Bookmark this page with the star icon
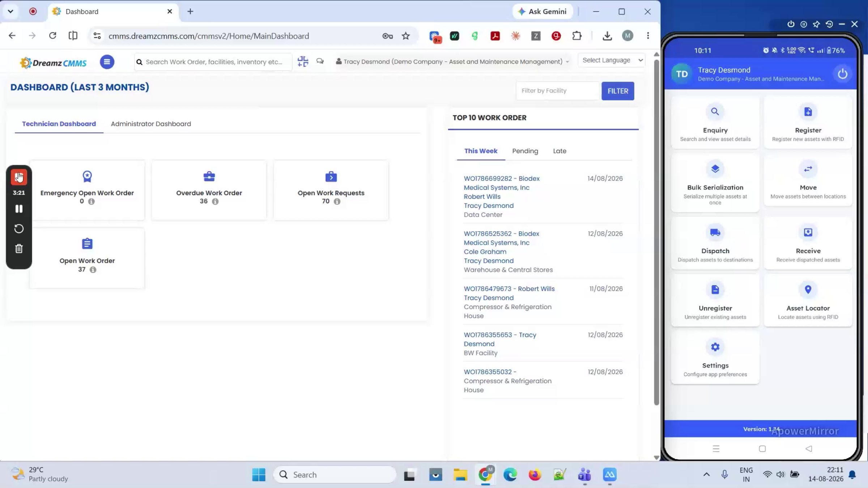Image resolution: width=868 pixels, height=488 pixels. click(x=406, y=36)
